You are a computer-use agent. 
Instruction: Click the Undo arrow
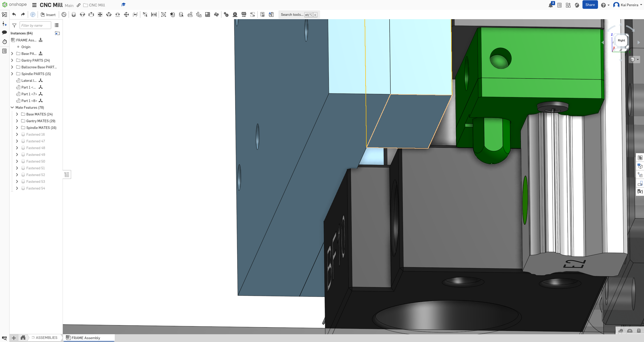(x=14, y=14)
